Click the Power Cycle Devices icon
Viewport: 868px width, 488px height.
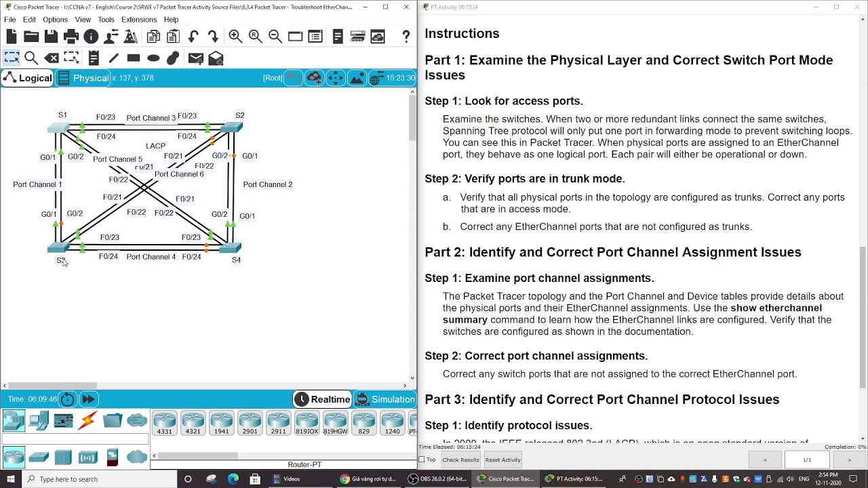coord(68,399)
